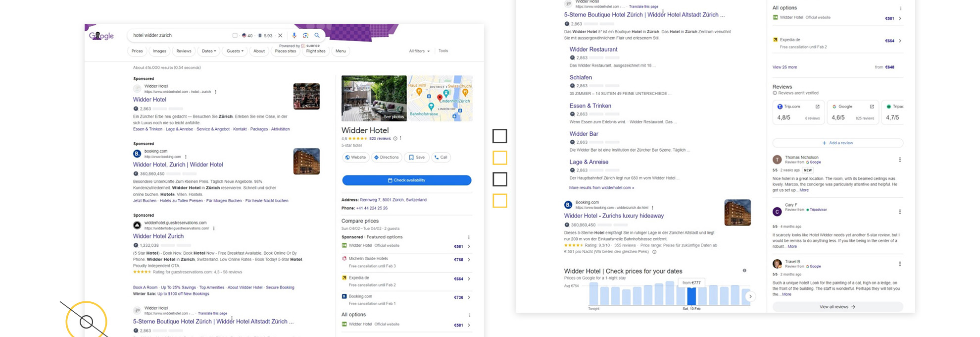Start voice search with the microphone icon
The width and height of the screenshot is (980, 337).
[x=294, y=35]
